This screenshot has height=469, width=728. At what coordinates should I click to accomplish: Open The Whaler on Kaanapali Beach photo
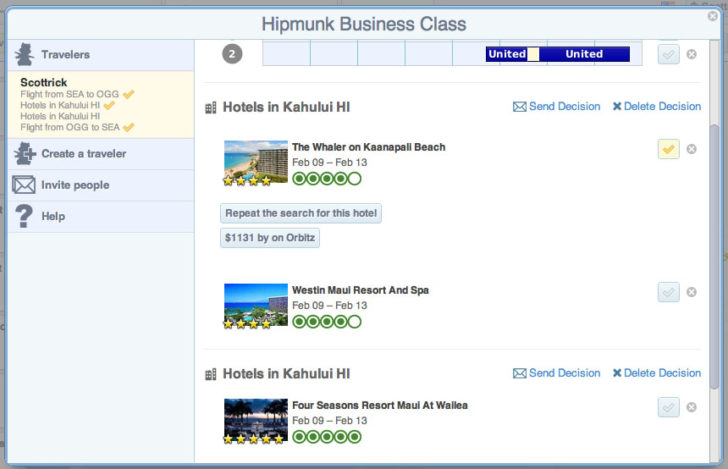pos(256,162)
